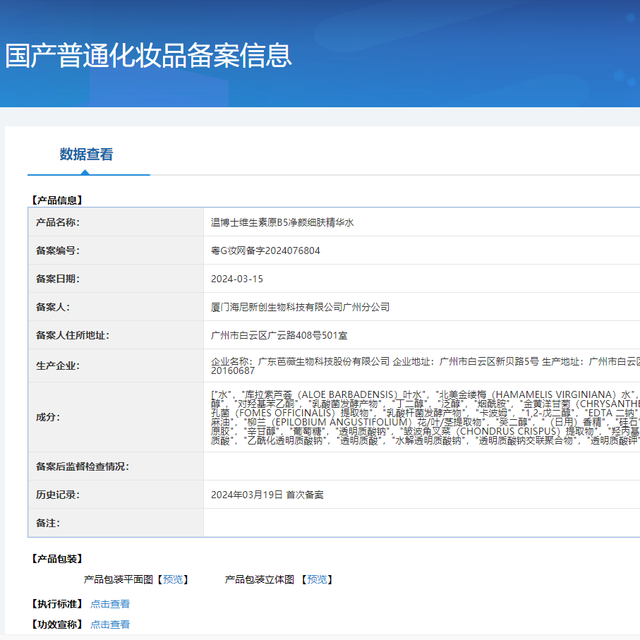
Task: Click the 备案编号 value 粤G妆网备字2024076804
Action: pos(265,251)
